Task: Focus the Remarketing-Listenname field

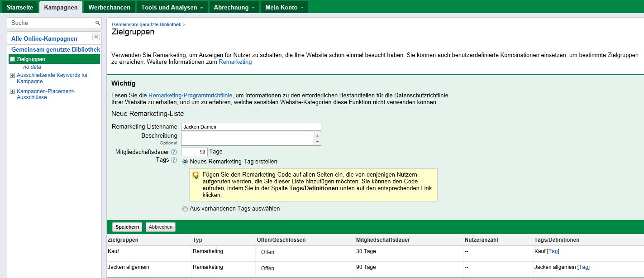Action: click(251, 127)
